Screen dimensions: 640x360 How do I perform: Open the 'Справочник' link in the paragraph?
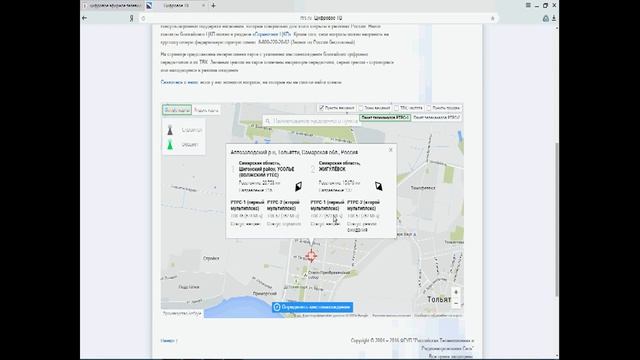[x=272, y=34]
